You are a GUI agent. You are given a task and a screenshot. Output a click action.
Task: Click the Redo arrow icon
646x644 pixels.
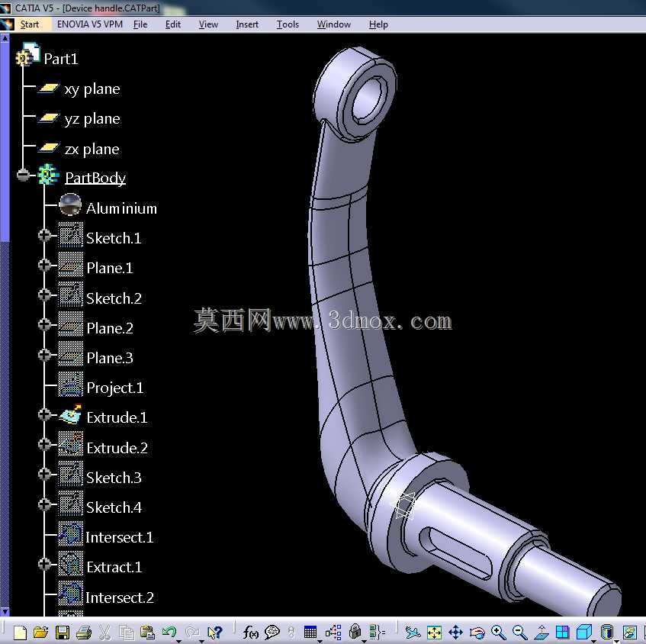click(192, 631)
